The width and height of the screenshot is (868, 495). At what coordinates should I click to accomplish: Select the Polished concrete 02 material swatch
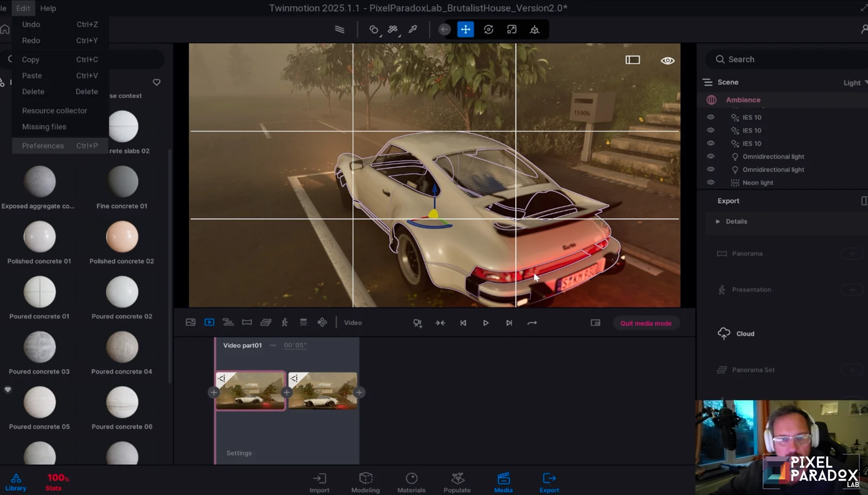(122, 237)
